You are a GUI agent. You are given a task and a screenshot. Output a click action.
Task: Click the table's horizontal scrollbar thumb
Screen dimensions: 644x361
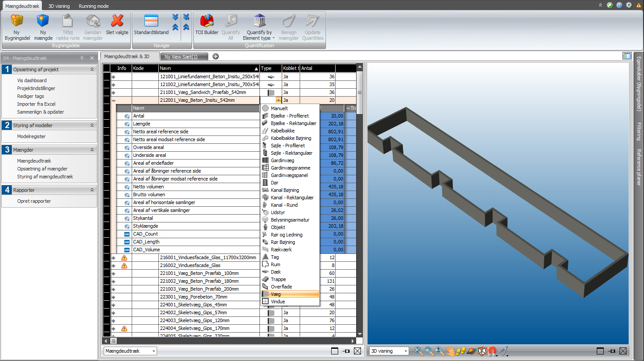click(113, 341)
